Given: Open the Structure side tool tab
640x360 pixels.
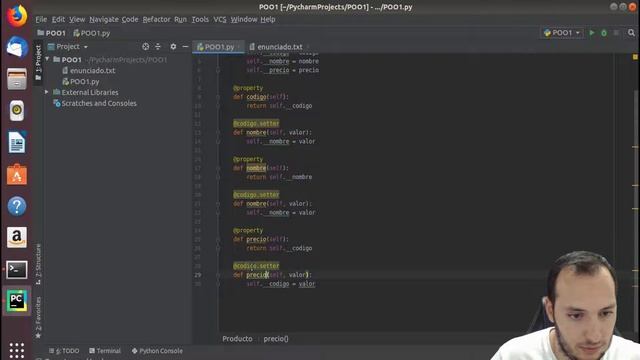Looking at the screenshot, I should coord(38,264).
